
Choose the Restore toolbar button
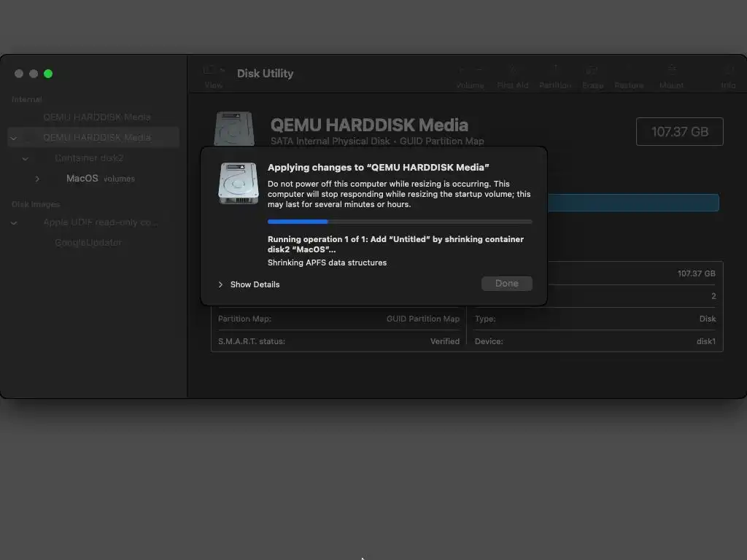[x=629, y=76]
